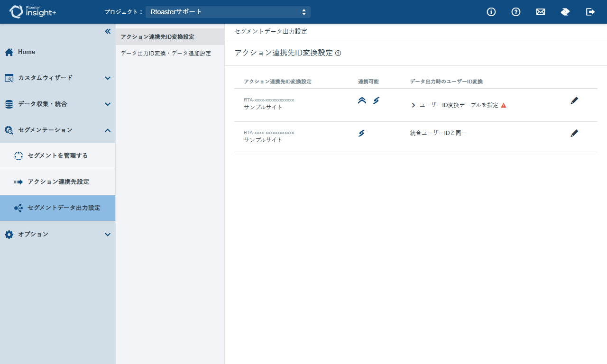Screen dimensions: 607x364
Task: Click the データ収集・統合 database icon
Action: [9, 104]
